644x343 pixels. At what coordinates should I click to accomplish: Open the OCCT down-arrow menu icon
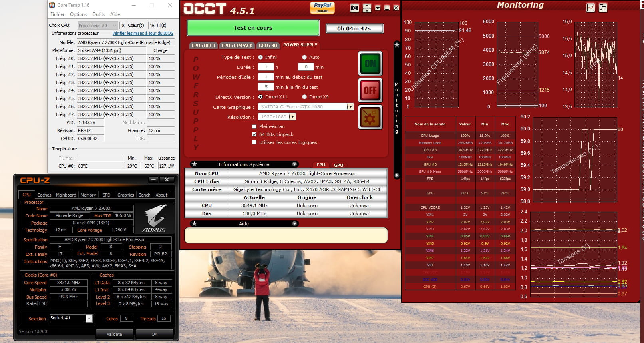(x=378, y=8)
